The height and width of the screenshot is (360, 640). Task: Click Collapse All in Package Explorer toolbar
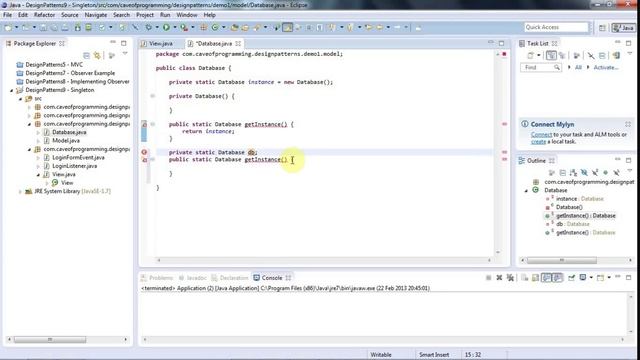click(x=87, y=55)
